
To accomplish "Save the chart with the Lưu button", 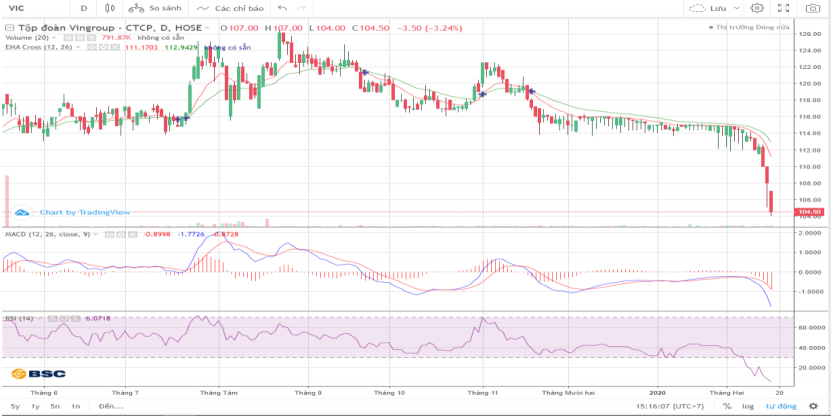I will (x=708, y=9).
